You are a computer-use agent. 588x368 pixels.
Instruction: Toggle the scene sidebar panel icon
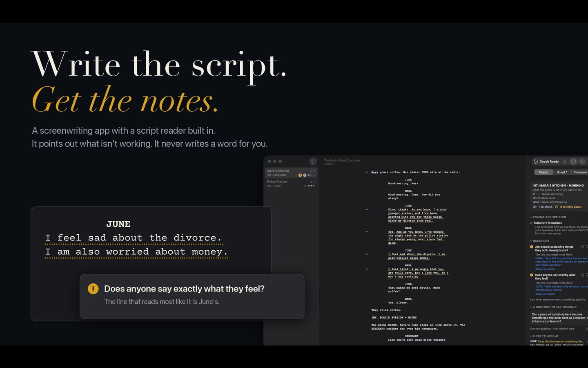(x=313, y=162)
